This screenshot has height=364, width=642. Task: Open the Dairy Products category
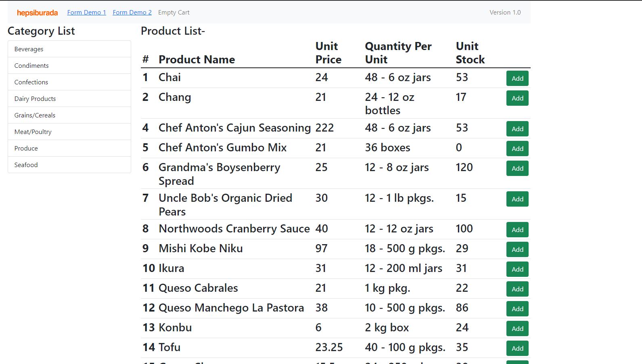pos(69,98)
